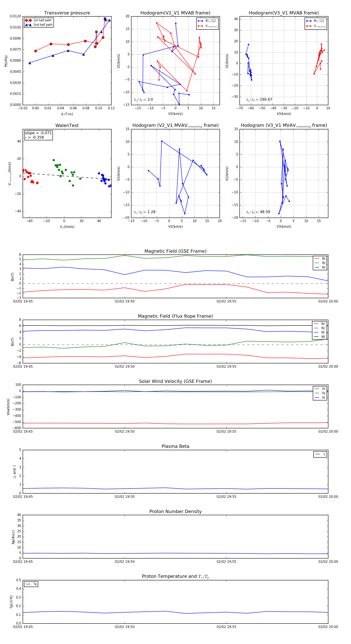Image resolution: width=351 pixels, height=644 pixels.
Task: Click the "Np(#/cc)" y-axis label
Action: tap(13, 537)
